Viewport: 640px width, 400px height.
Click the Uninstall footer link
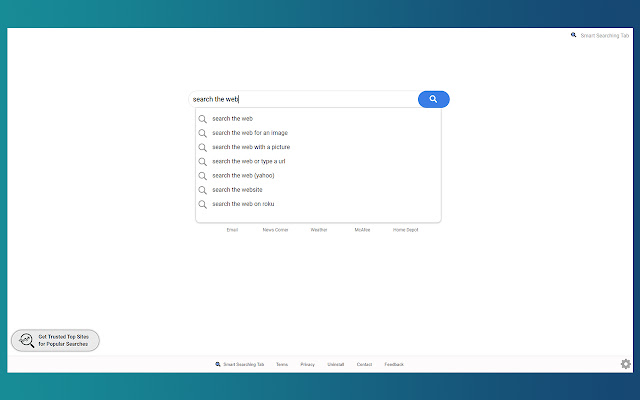coord(336,364)
